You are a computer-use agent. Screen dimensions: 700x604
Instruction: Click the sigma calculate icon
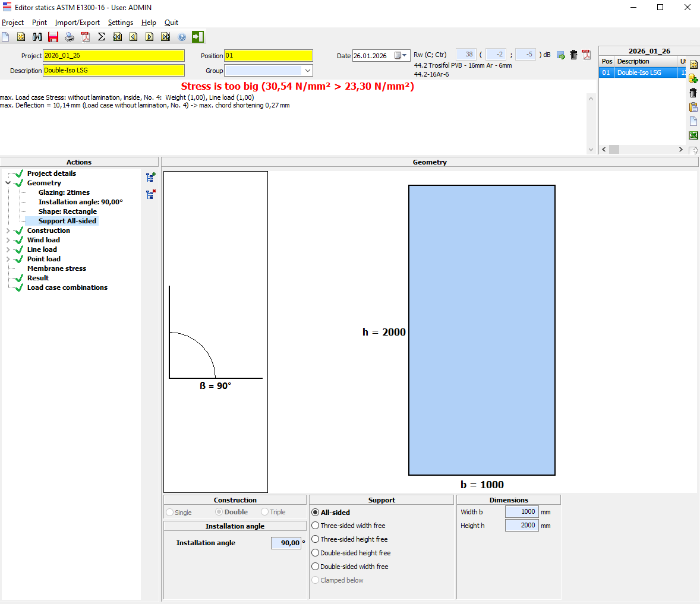[102, 37]
